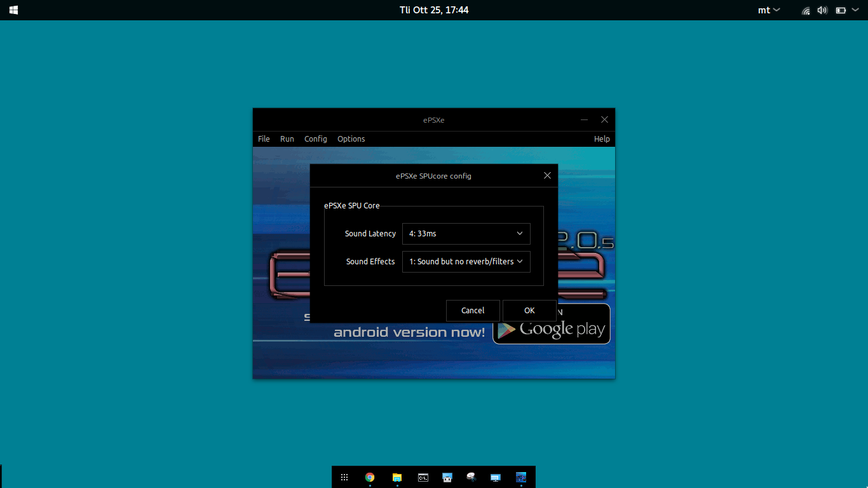Open File Explorer from the dock
This screenshot has height=488, width=868.
click(397, 477)
